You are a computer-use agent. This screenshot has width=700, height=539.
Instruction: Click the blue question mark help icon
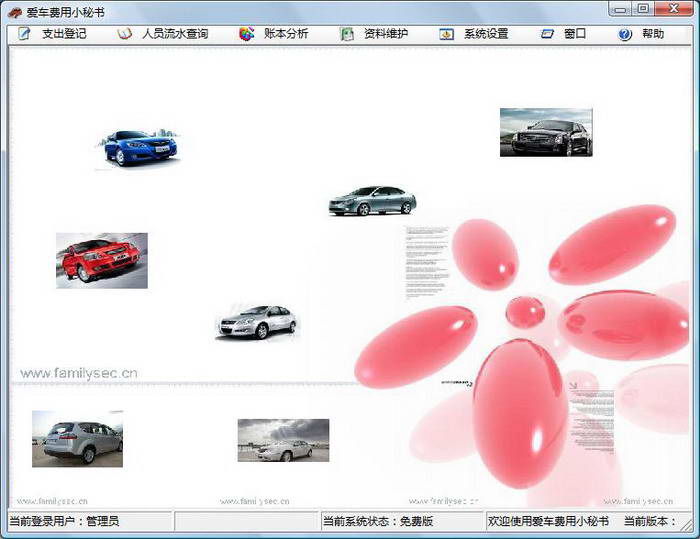point(625,34)
